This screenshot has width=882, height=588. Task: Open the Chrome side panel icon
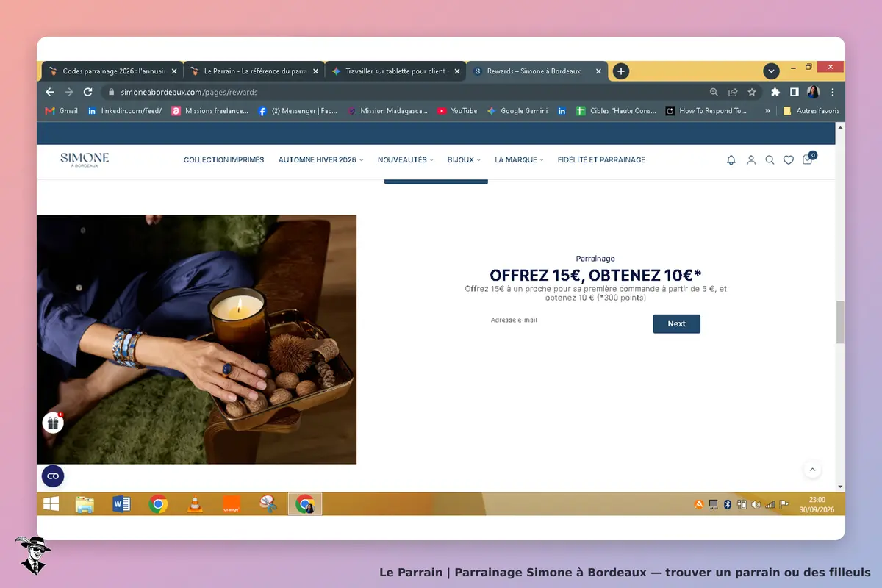pyautogui.click(x=795, y=92)
